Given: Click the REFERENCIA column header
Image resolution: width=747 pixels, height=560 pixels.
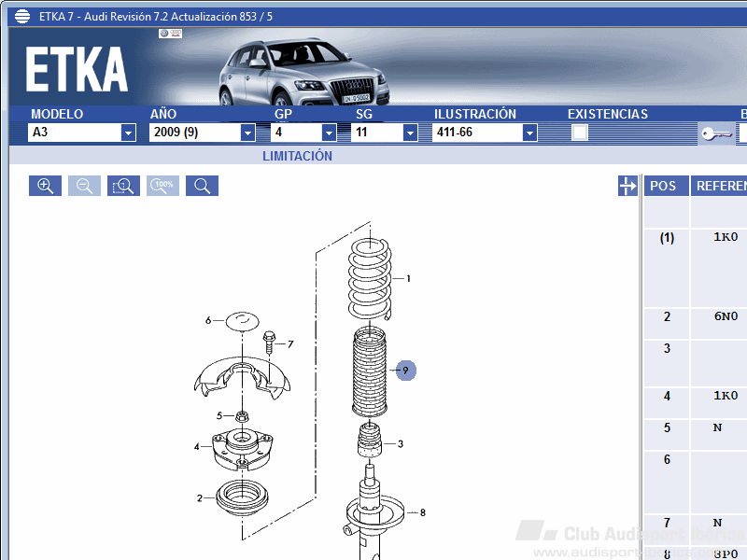Looking at the screenshot, I should pyautogui.click(x=719, y=186).
